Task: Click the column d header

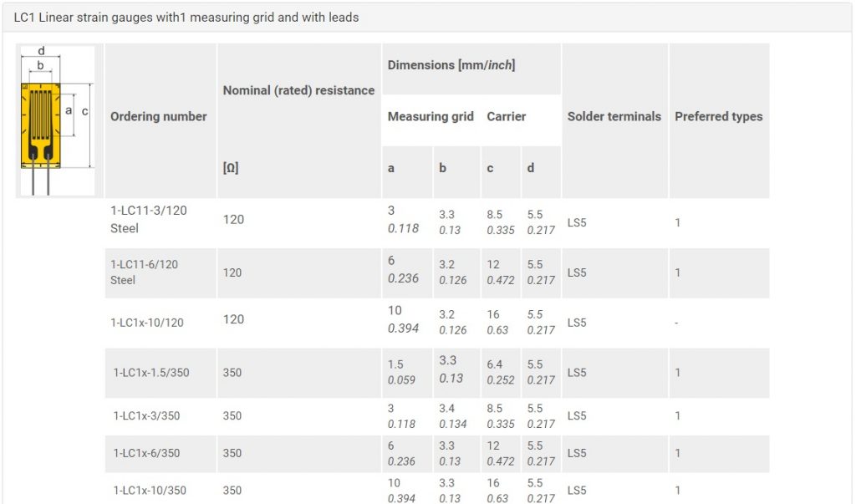Action: point(531,168)
